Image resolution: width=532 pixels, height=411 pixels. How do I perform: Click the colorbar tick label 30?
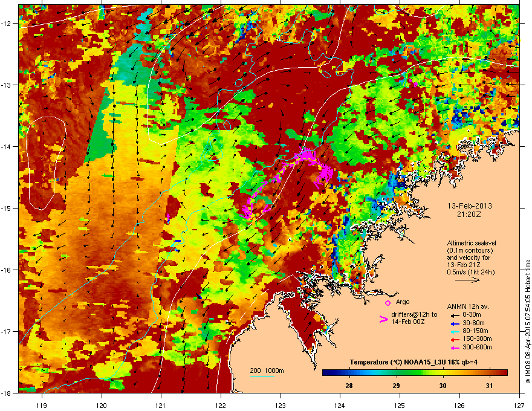(x=443, y=386)
